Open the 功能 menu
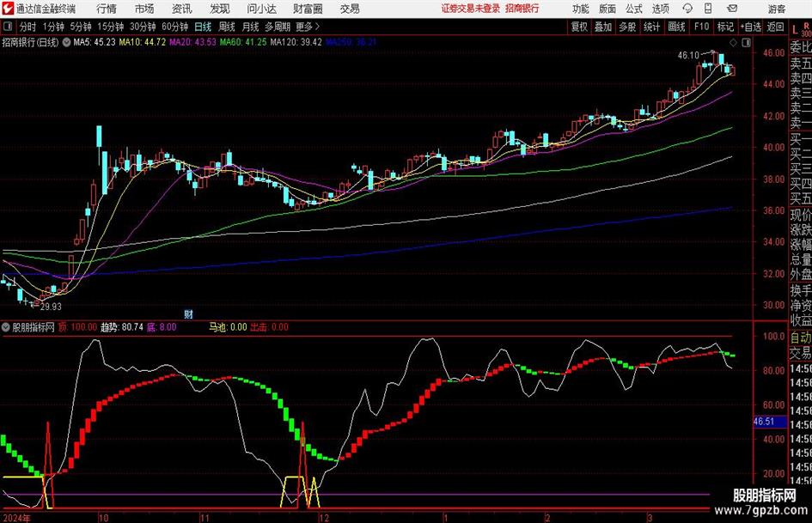This screenshot has height=523, width=812. click(581, 9)
